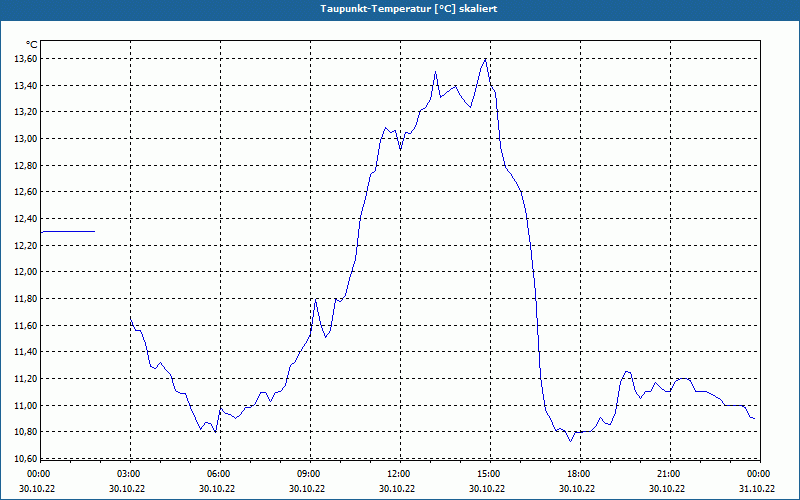Viewport: 800px width, 500px height.
Task: Click the 21:00 time axis label
Action: [x=669, y=474]
